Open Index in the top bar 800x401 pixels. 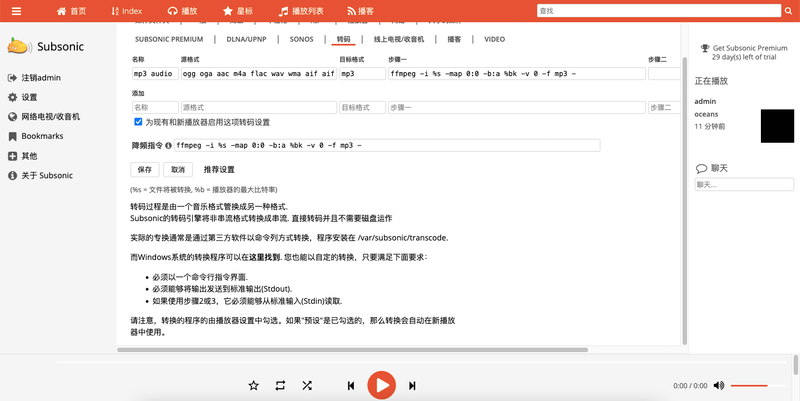coord(127,11)
